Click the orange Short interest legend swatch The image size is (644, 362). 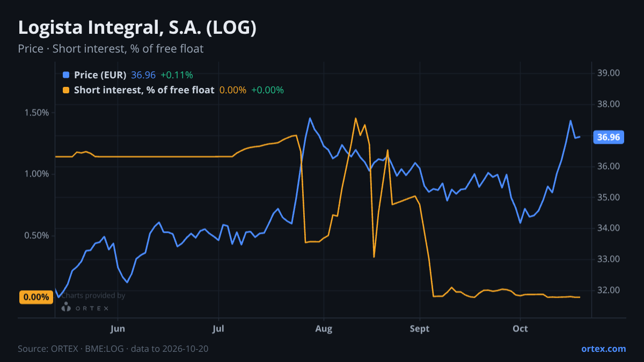point(66,90)
